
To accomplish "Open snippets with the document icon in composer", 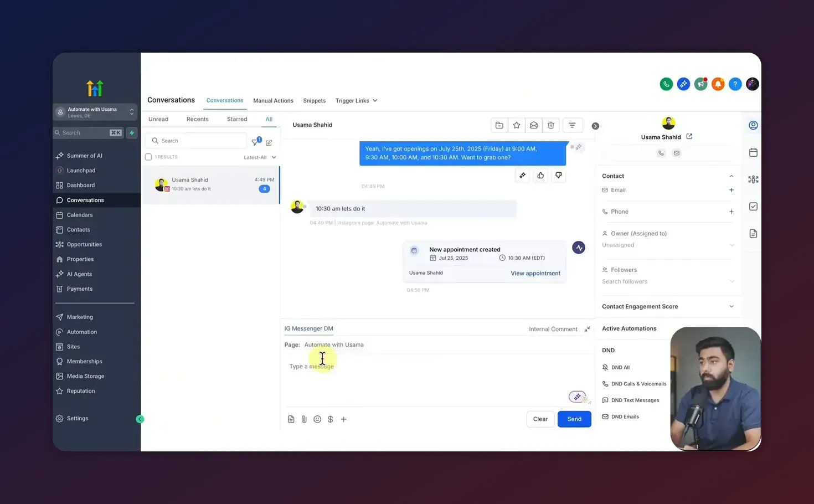I will point(291,419).
